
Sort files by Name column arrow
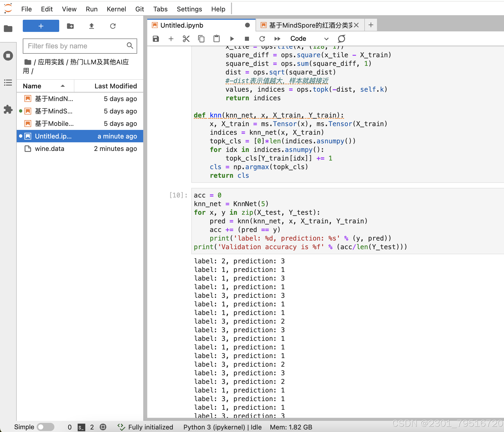(62, 86)
